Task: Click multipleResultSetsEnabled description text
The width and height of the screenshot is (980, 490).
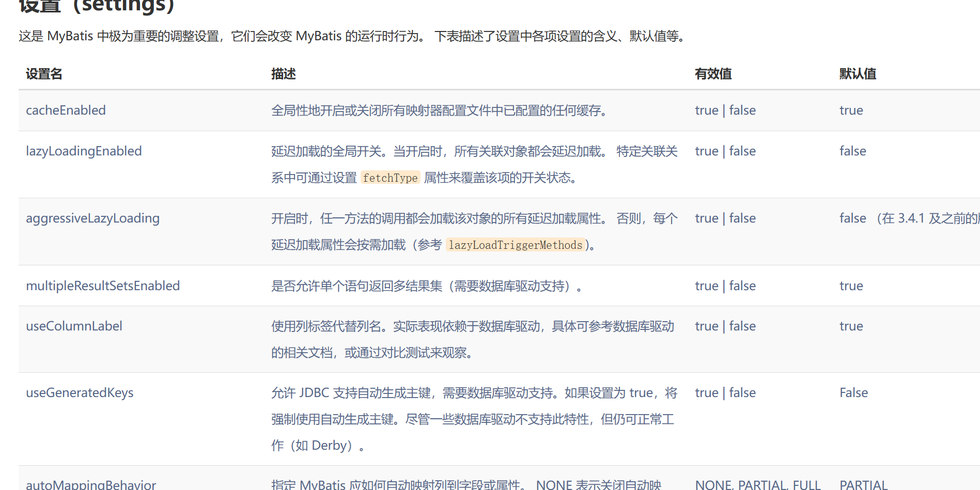Action: (x=427, y=286)
